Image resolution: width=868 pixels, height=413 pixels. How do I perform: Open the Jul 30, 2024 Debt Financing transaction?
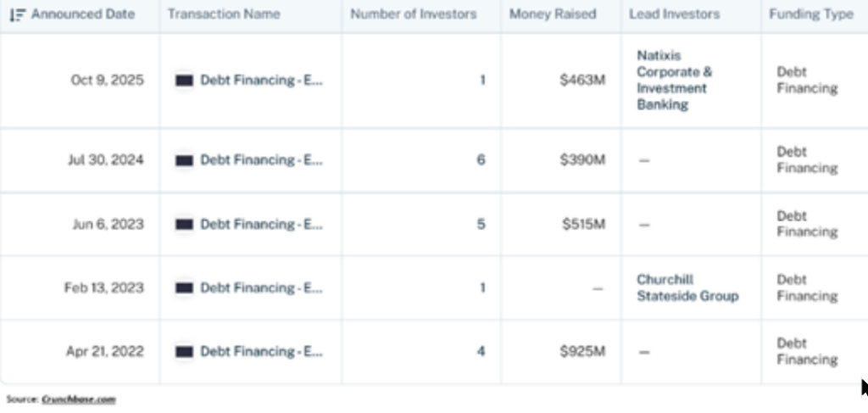[x=261, y=160]
